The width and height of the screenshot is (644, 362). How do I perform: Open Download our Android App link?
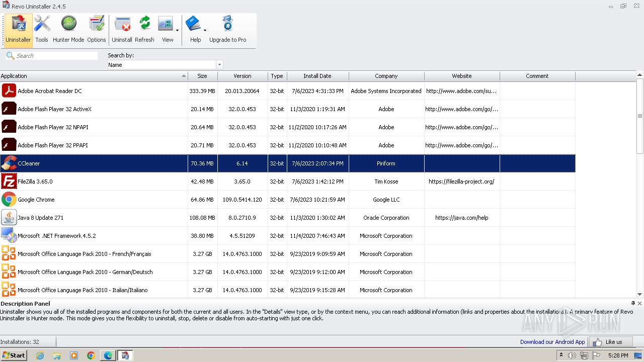coord(552,342)
